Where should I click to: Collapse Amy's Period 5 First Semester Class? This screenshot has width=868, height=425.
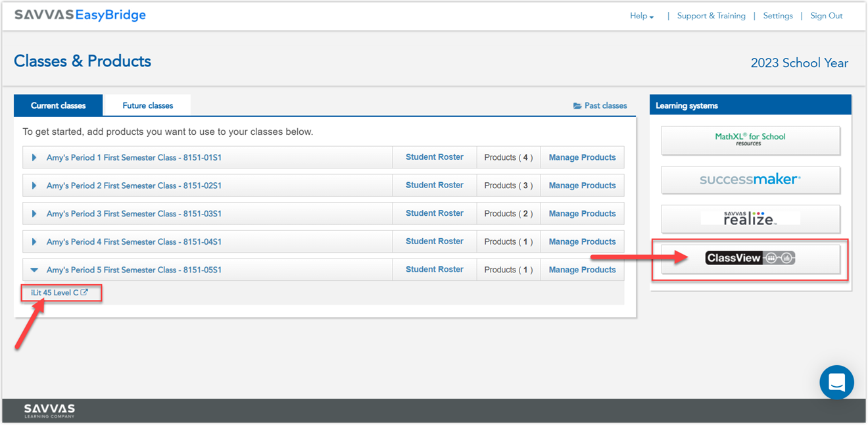click(34, 269)
